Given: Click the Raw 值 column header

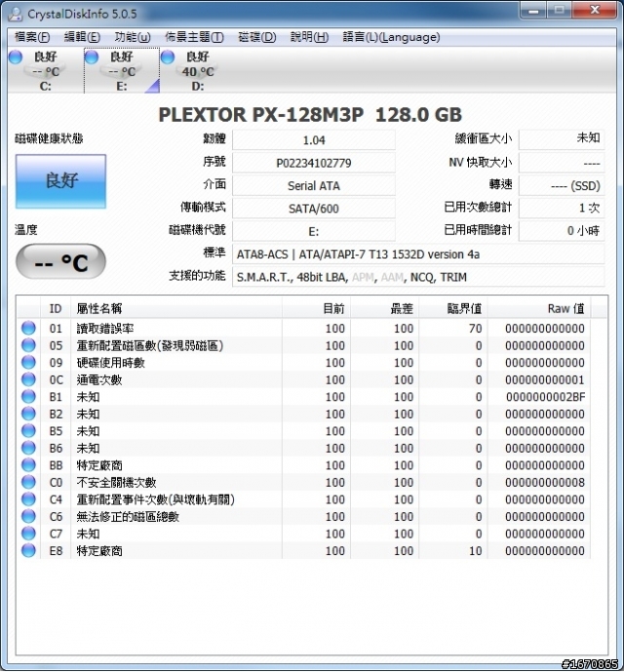Looking at the screenshot, I should point(539,308).
